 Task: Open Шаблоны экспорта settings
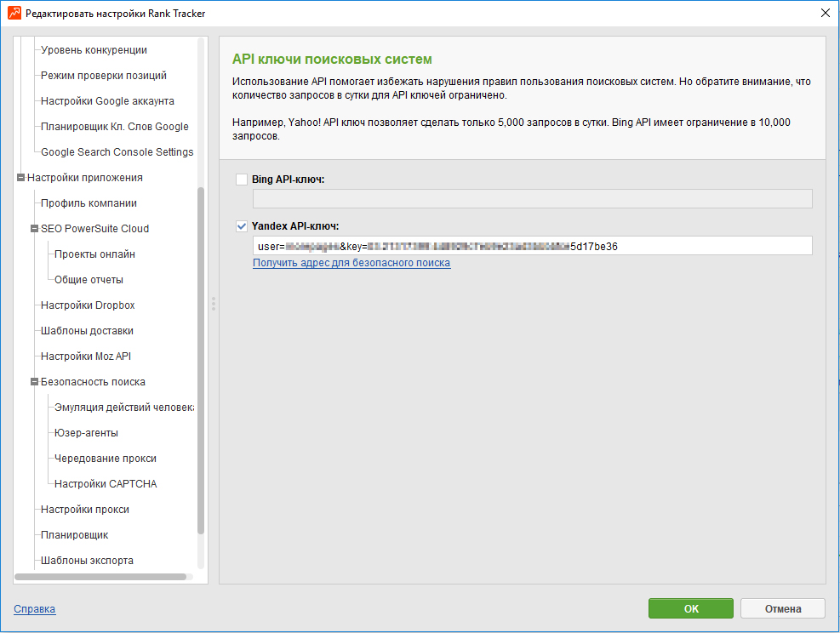pyautogui.click(x=87, y=561)
